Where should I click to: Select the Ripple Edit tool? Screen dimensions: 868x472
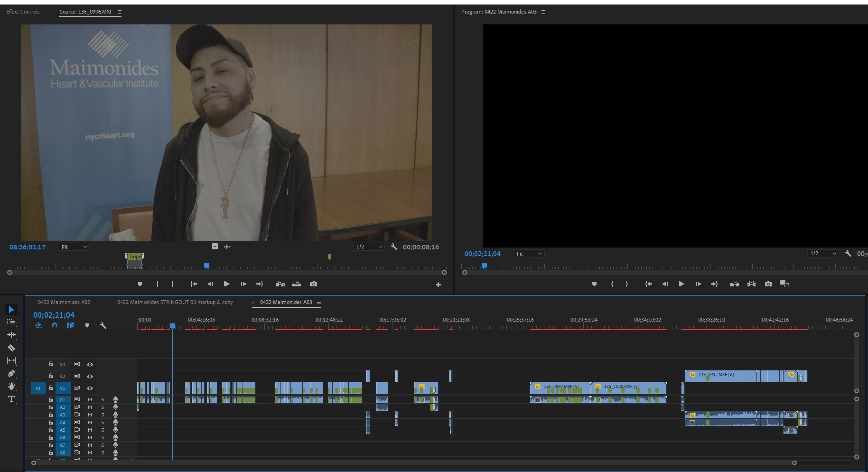click(11, 335)
